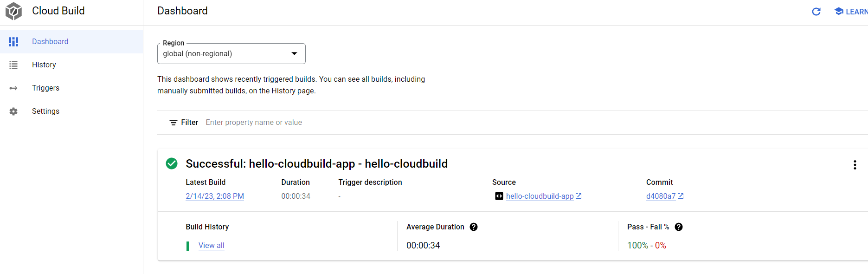Image resolution: width=868 pixels, height=274 pixels.
Task: Click the Learn graduation cap icon
Action: (x=839, y=11)
